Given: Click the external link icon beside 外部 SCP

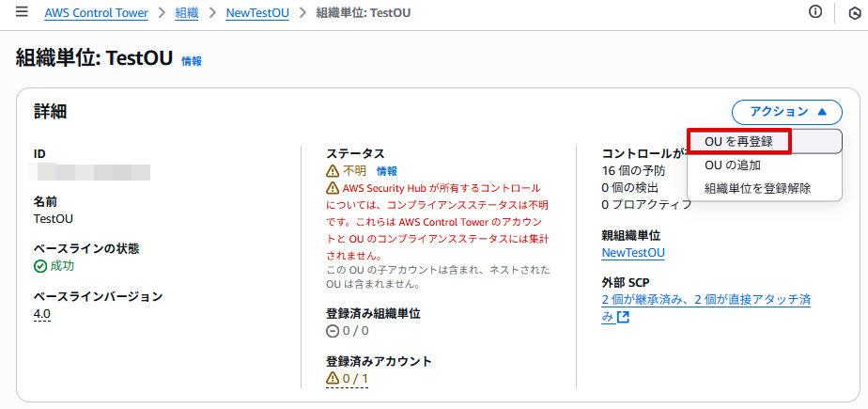Looking at the screenshot, I should [624, 317].
